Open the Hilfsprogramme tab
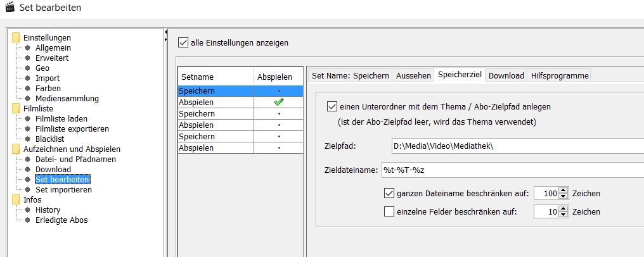 pos(560,76)
